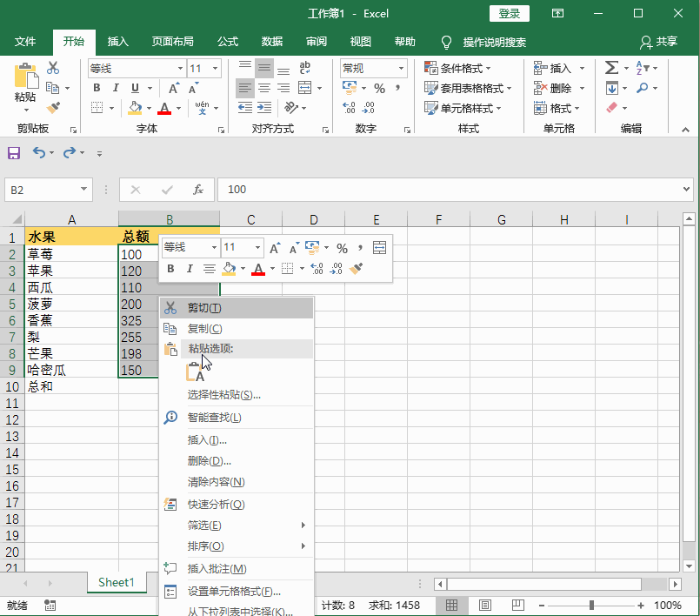Click the 登录 sign-in button
The image size is (700, 616).
[510, 13]
